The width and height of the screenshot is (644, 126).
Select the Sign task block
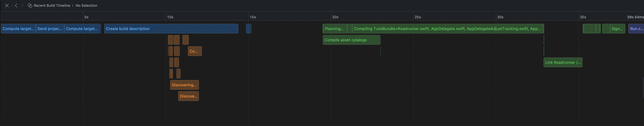coord(617,29)
